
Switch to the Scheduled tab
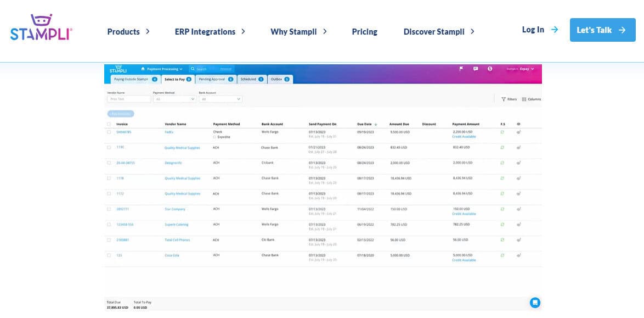pos(252,79)
